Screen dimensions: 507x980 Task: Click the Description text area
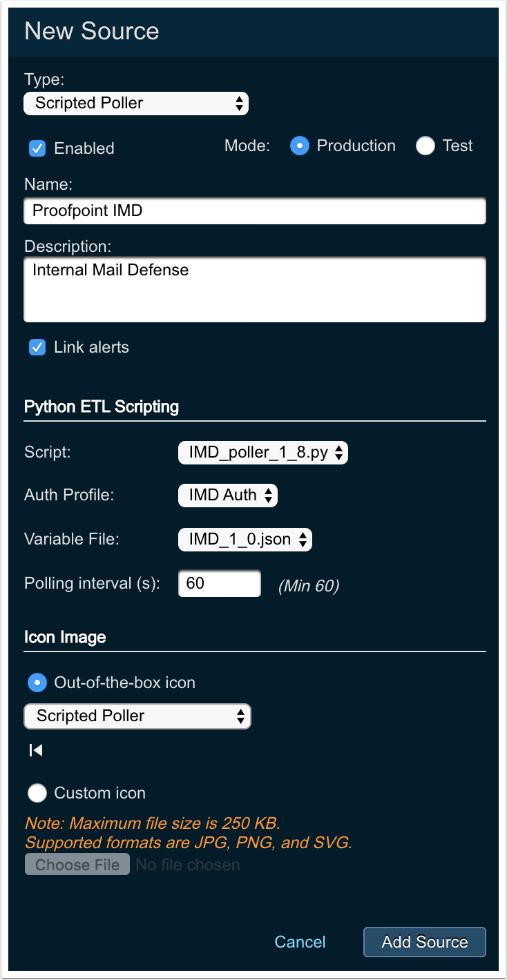[x=255, y=290]
